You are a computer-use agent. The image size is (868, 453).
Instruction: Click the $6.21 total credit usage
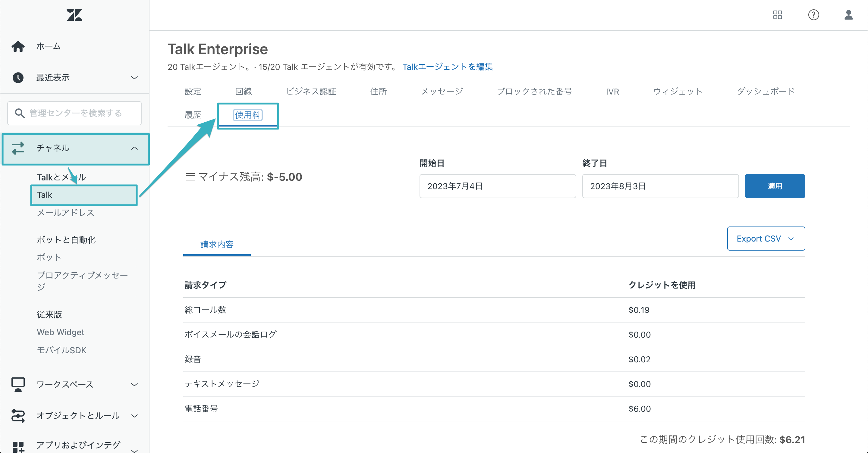[792, 439]
